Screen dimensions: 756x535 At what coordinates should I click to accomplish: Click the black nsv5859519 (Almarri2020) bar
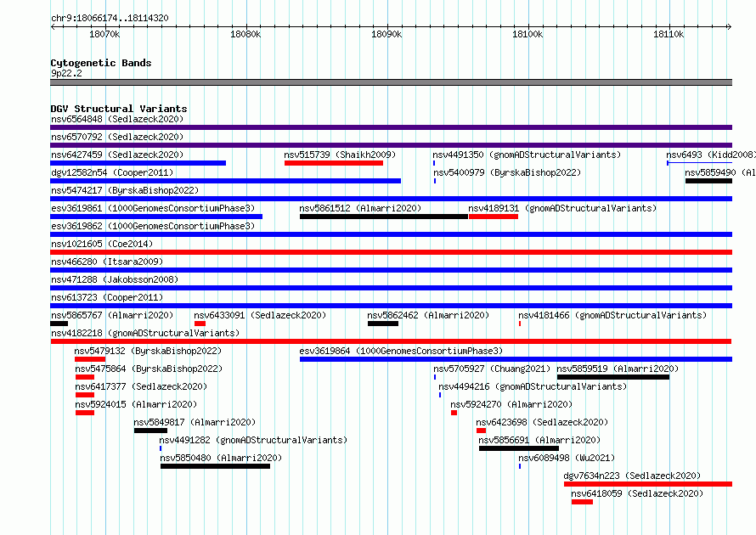pos(613,377)
